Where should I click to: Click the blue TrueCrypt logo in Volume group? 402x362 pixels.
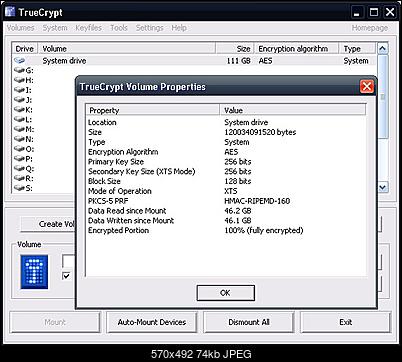click(34, 272)
